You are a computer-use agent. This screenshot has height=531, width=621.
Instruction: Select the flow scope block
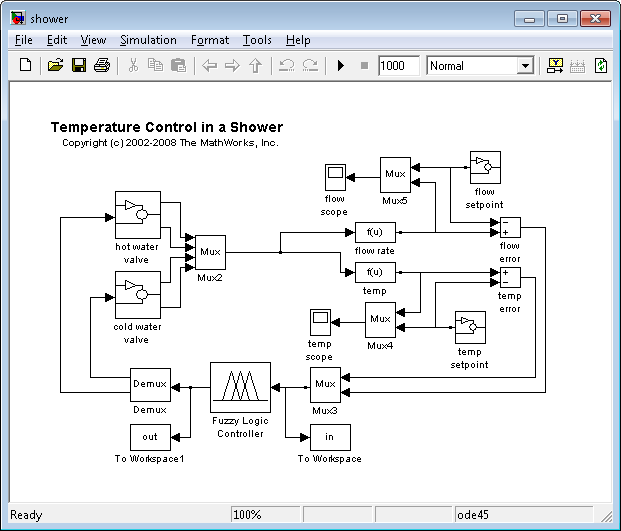pyautogui.click(x=335, y=177)
